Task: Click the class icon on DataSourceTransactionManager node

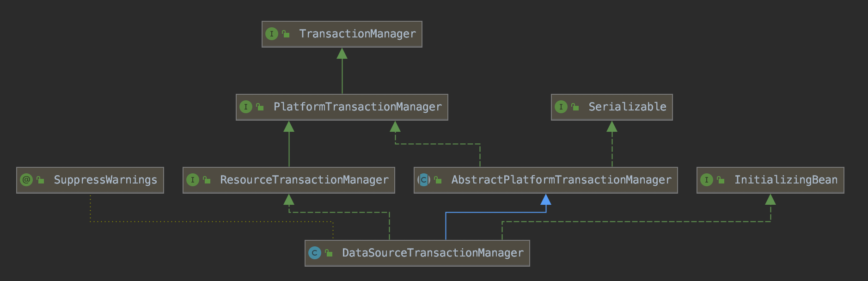Action: (315, 253)
